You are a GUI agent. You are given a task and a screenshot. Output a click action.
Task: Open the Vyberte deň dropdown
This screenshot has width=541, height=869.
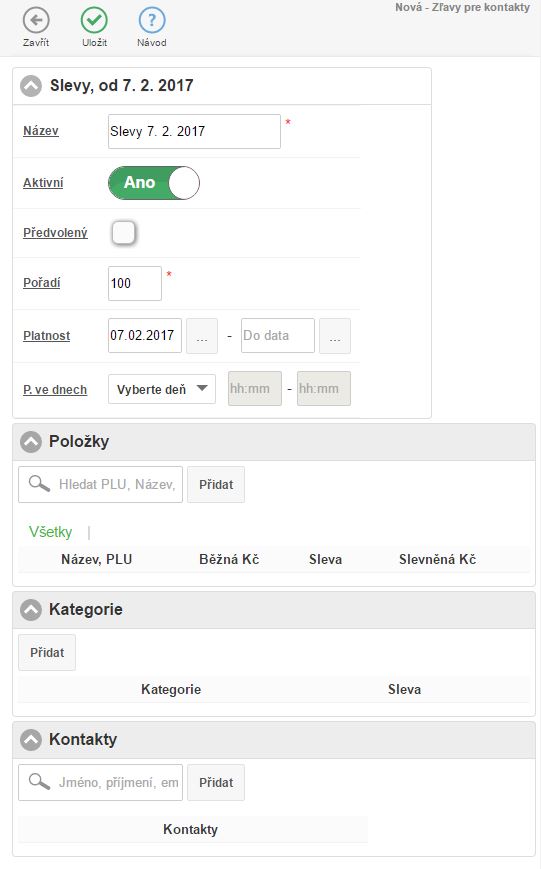coord(162,389)
